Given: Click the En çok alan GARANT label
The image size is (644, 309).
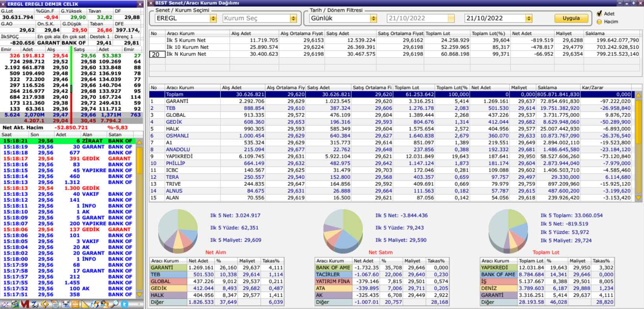Looking at the screenshot, I should click(48, 43).
